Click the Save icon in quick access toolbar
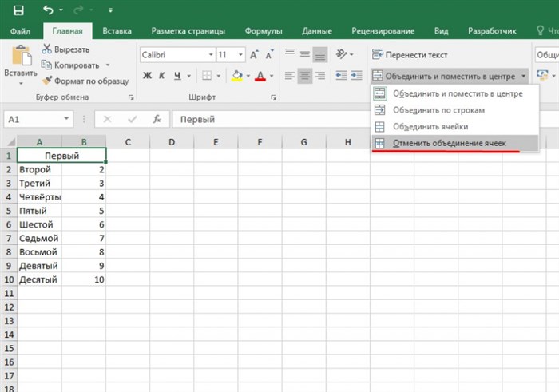559x392 pixels. (18, 10)
